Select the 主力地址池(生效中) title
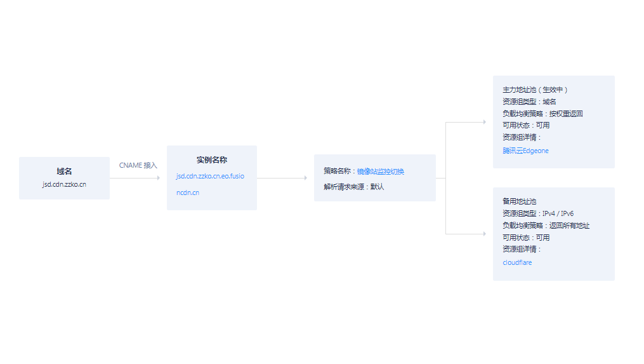This screenshot has height=364, width=644. 535,90
